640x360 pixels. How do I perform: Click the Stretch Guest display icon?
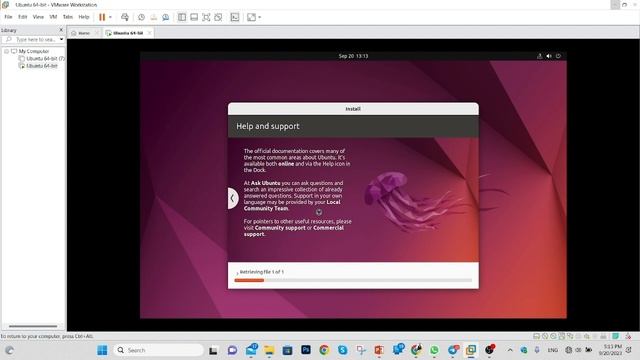251,17
